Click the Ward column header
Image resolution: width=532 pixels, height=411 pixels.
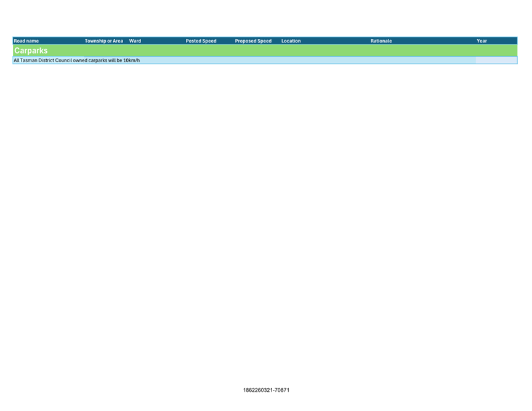pyautogui.click(x=135, y=41)
